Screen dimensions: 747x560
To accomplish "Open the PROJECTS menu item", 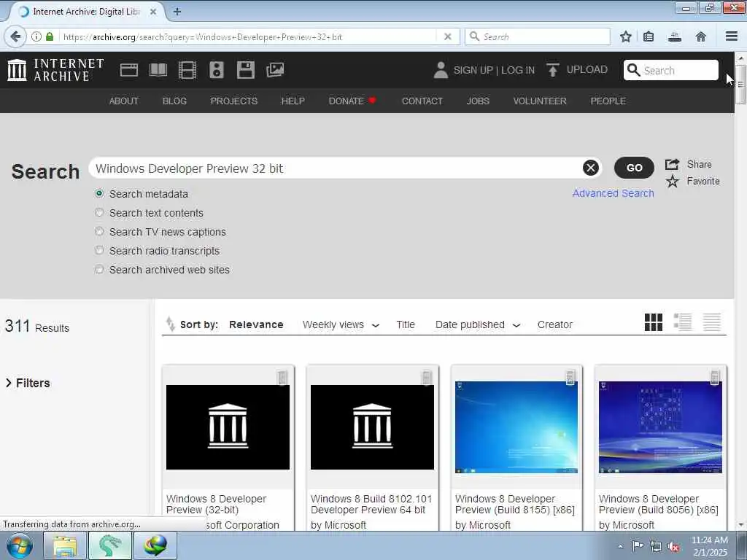I will point(234,101).
